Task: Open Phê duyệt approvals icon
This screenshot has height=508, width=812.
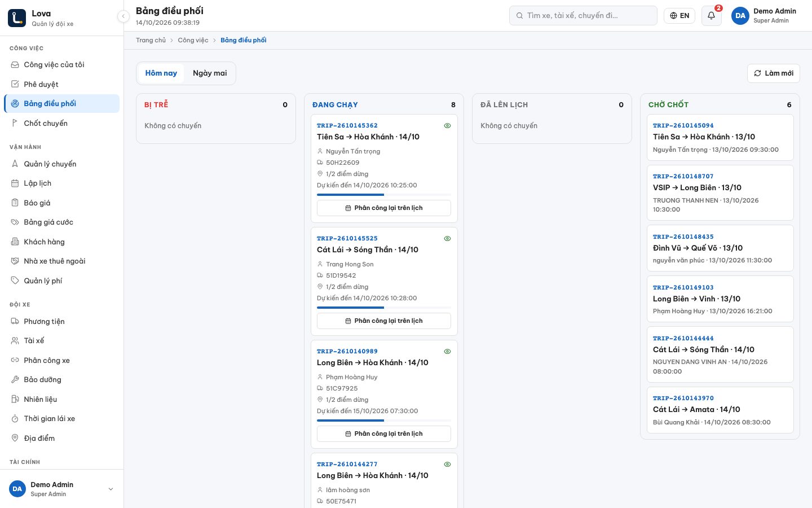Action: (x=15, y=84)
